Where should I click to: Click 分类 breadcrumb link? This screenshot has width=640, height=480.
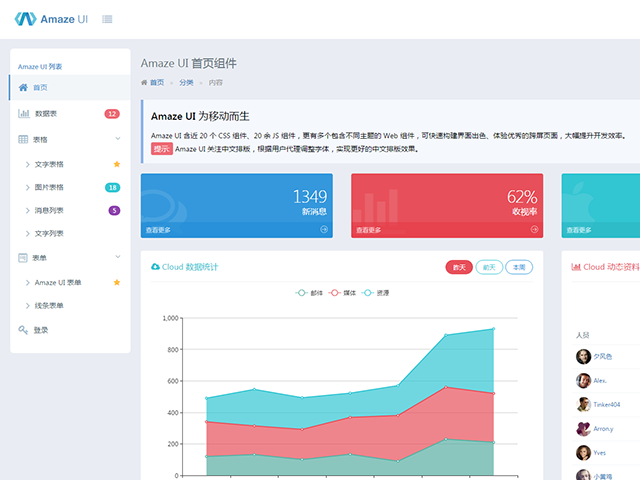point(186,82)
